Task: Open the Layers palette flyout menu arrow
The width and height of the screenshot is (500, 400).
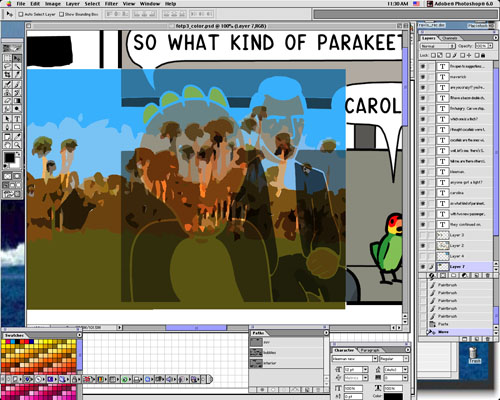Action: click(x=496, y=38)
